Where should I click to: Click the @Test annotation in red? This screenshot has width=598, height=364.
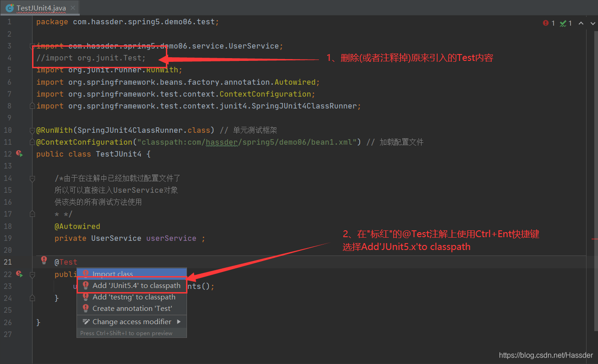[66, 262]
